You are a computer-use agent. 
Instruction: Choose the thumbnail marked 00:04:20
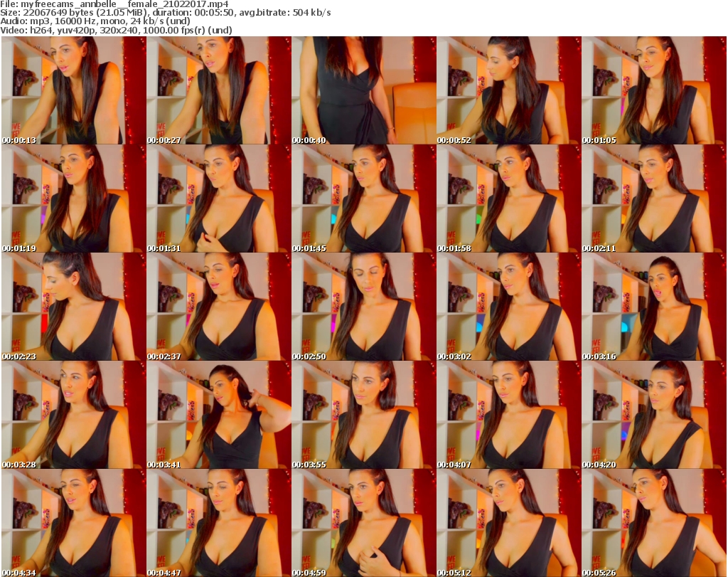coord(654,415)
